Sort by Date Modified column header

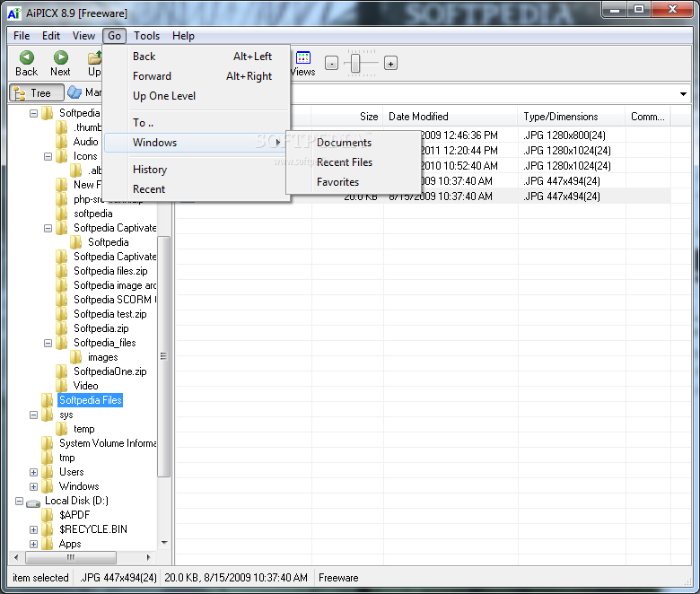[x=450, y=117]
